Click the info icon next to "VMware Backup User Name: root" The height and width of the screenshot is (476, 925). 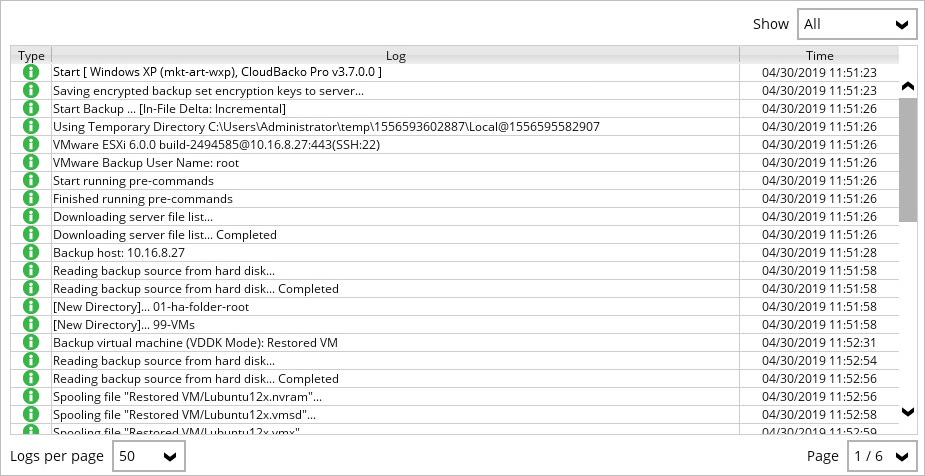click(x=30, y=162)
